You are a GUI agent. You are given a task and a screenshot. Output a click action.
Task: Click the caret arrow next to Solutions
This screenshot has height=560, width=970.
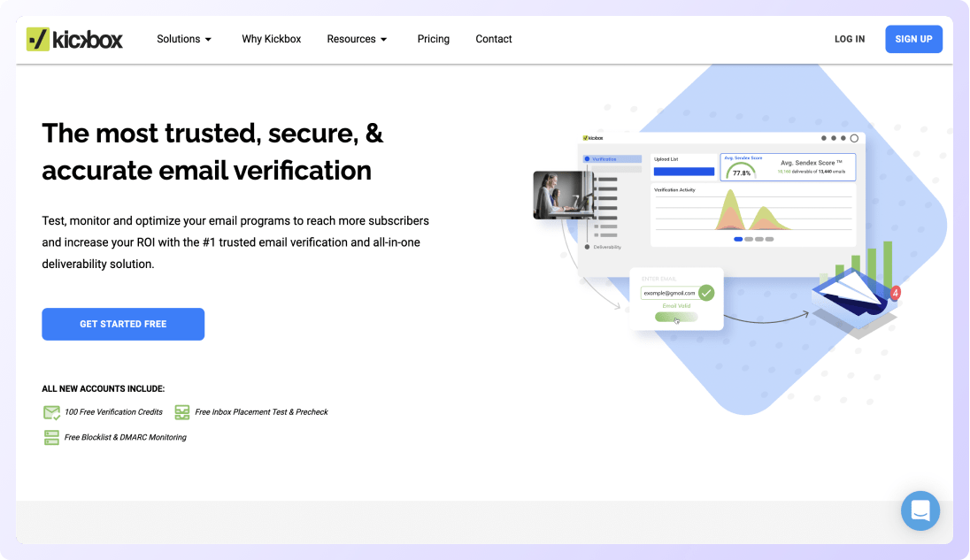[208, 40]
